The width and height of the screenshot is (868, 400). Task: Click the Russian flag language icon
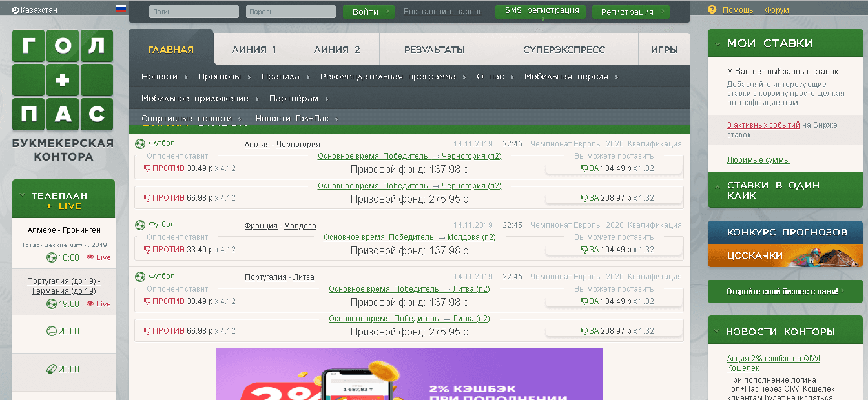point(120,10)
